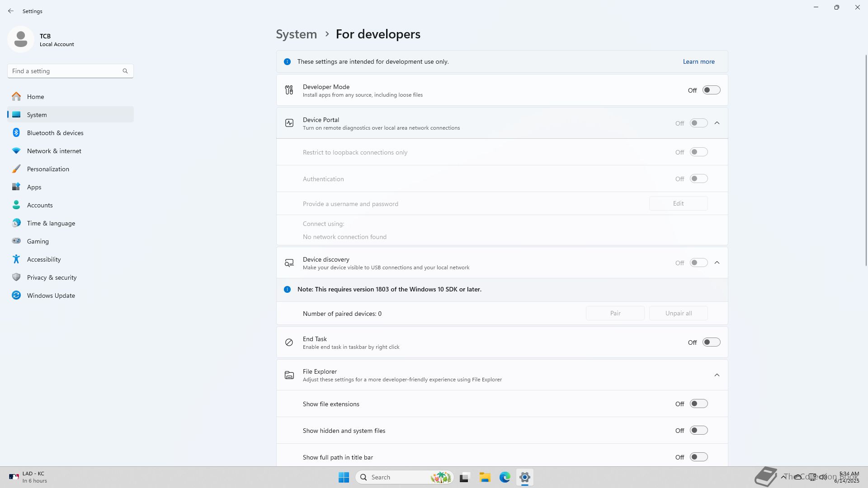The height and width of the screenshot is (488, 868).
Task: Click the Device Portal diagnostics icon
Action: coord(289,123)
